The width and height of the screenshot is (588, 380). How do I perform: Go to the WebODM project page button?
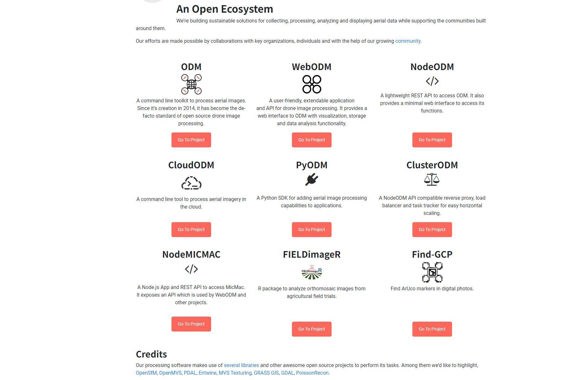[x=312, y=140]
